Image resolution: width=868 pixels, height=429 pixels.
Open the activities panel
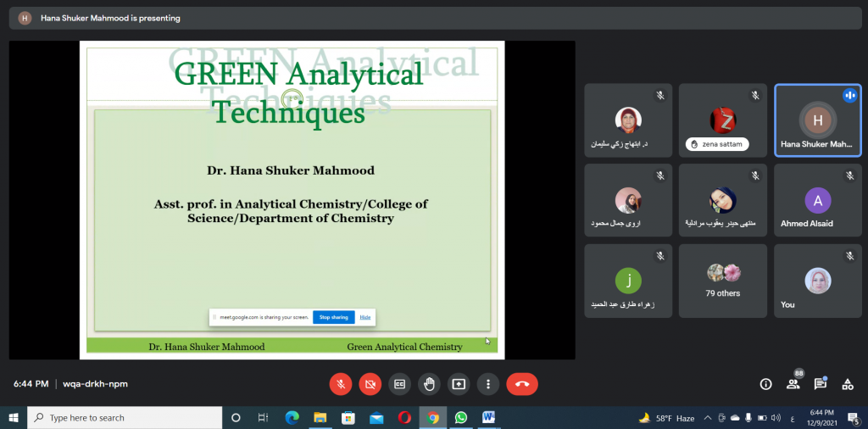point(847,384)
